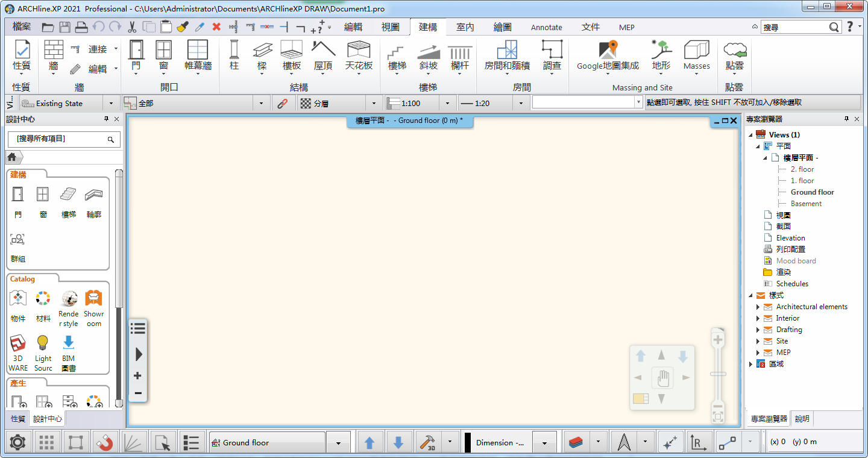This screenshot has width=868, height=458.
Task: Go down one floor with blue down arrow
Action: tap(398, 442)
